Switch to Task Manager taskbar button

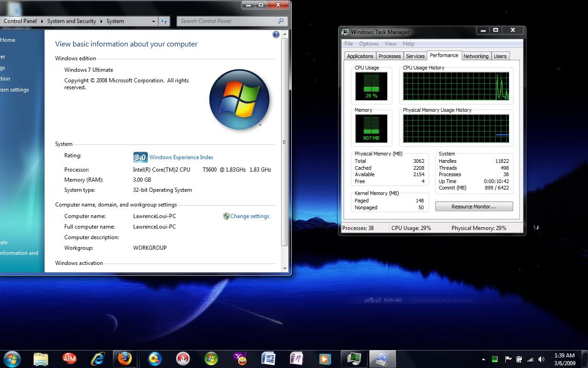[354, 359]
